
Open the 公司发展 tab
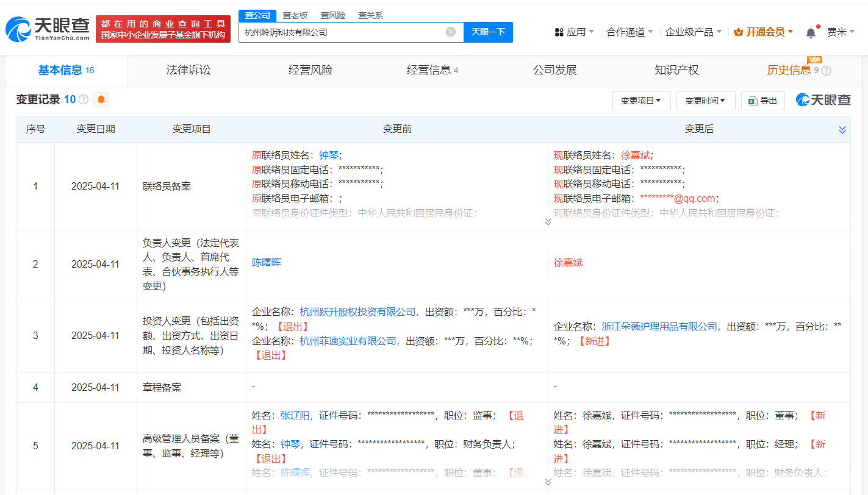click(554, 71)
